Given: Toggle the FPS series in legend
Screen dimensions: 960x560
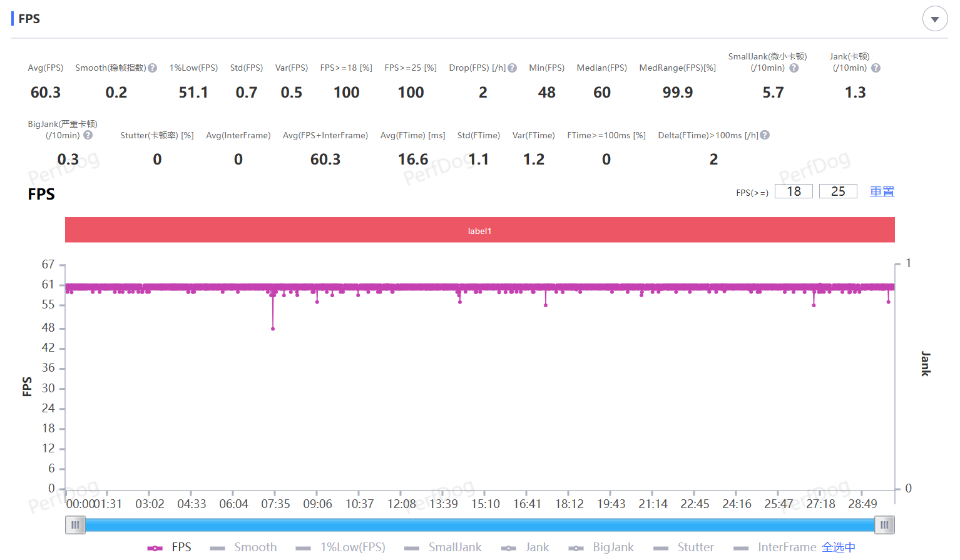Looking at the screenshot, I should [170, 547].
